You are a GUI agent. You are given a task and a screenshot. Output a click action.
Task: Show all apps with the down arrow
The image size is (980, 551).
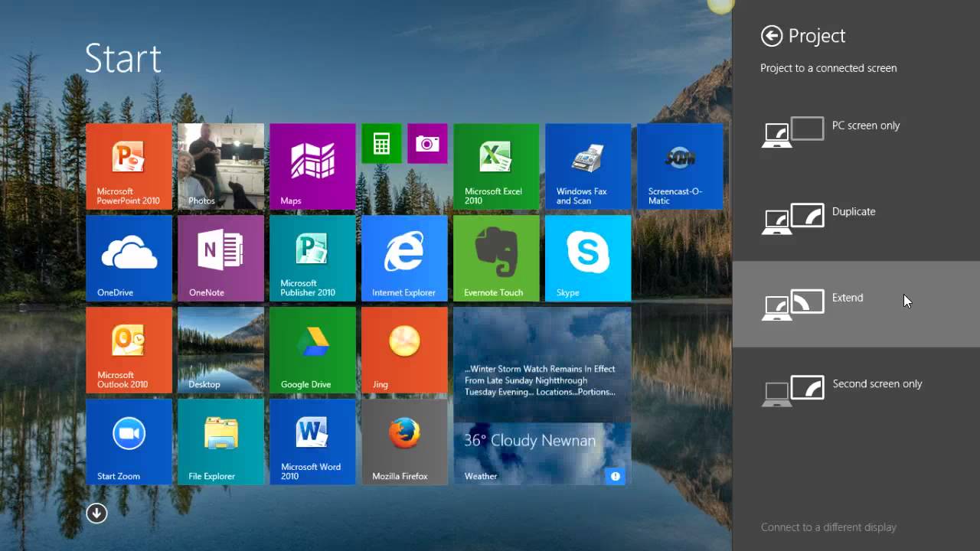click(96, 513)
